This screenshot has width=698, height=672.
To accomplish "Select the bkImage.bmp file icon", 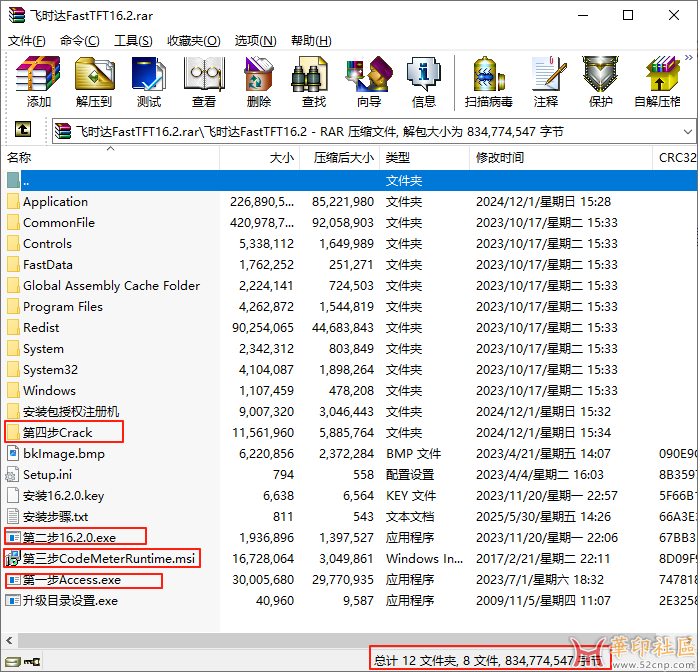I will (x=13, y=453).
